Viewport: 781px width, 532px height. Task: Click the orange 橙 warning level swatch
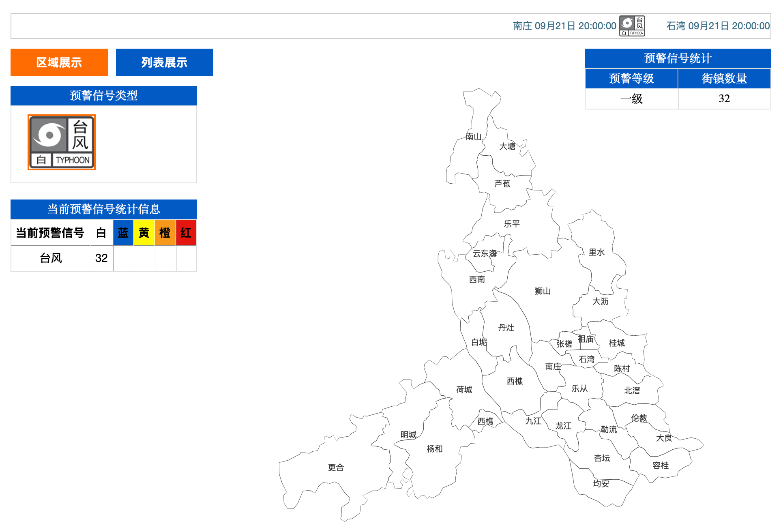pos(165,233)
